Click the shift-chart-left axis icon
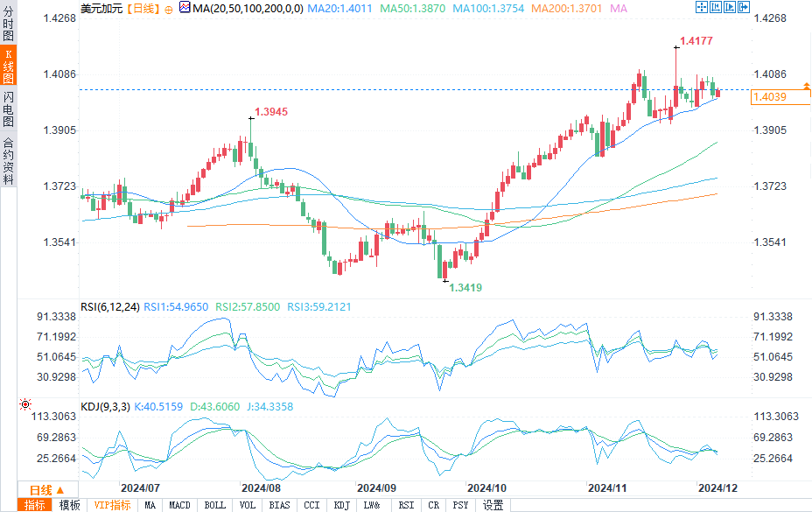The image size is (812, 512). (x=716, y=7)
